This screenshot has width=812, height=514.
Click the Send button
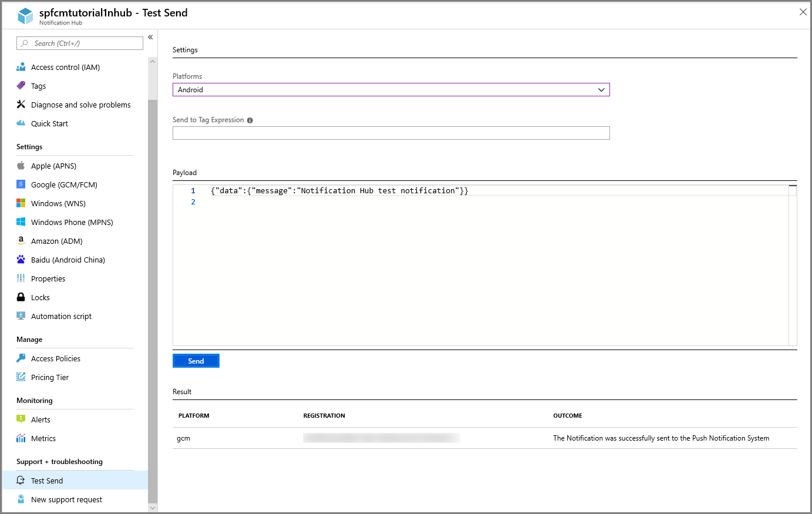196,360
